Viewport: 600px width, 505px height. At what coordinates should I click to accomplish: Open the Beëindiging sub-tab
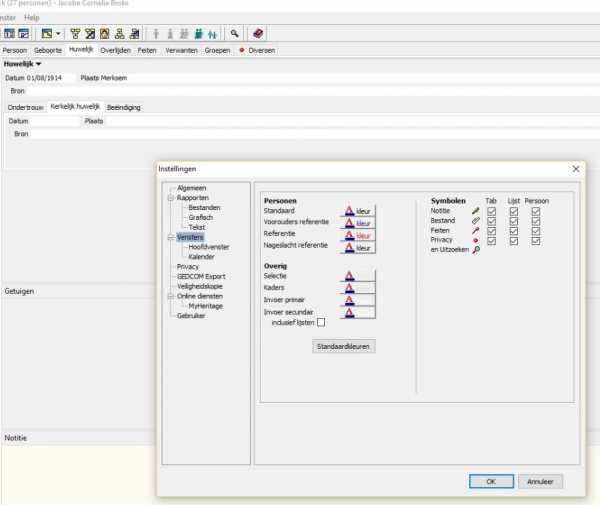point(125,106)
